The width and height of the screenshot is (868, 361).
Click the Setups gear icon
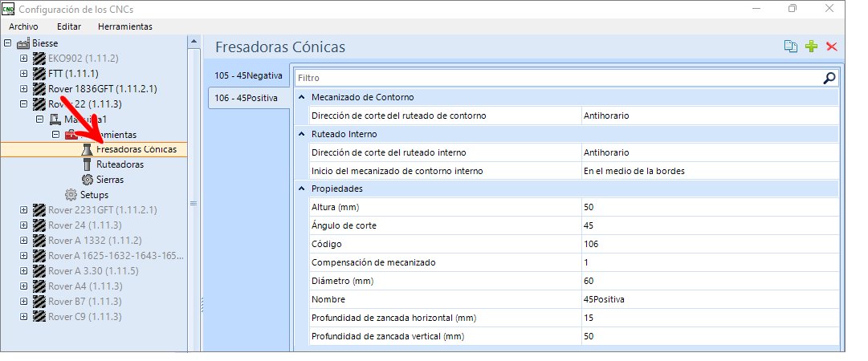71,195
